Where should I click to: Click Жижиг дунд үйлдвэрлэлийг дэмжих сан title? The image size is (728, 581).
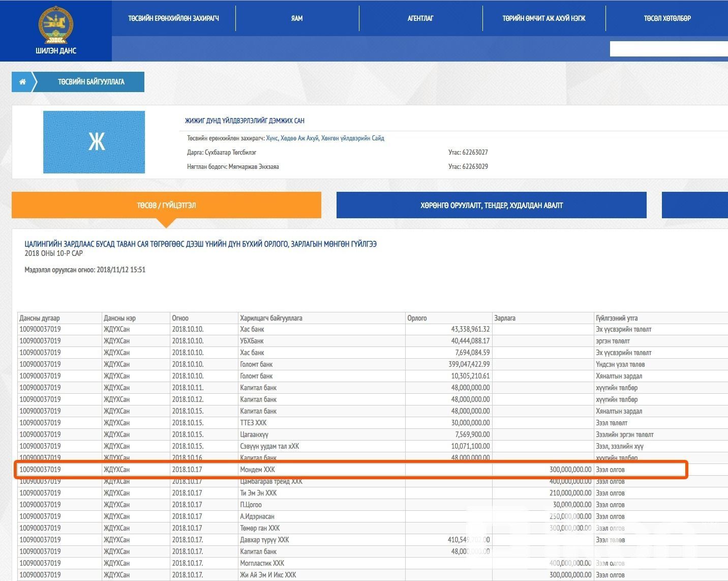(x=245, y=121)
